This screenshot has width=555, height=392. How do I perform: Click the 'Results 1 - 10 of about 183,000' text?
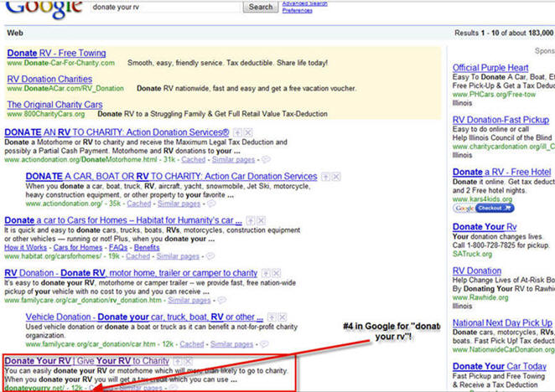pyautogui.click(x=504, y=33)
